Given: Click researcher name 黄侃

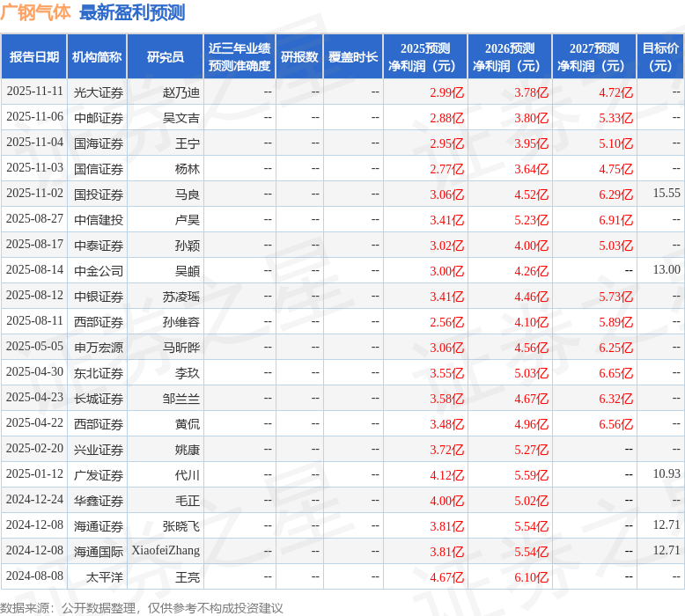Looking at the screenshot, I should (x=188, y=424).
